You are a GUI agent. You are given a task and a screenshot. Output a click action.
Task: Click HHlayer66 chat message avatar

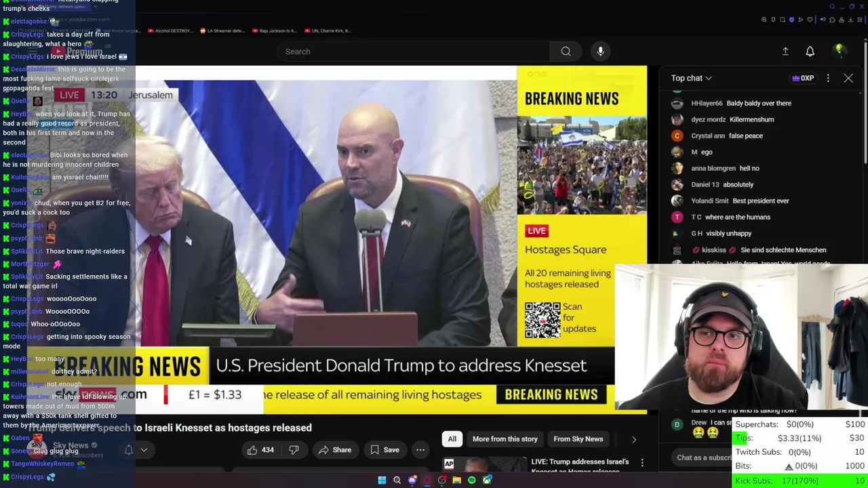[677, 103]
